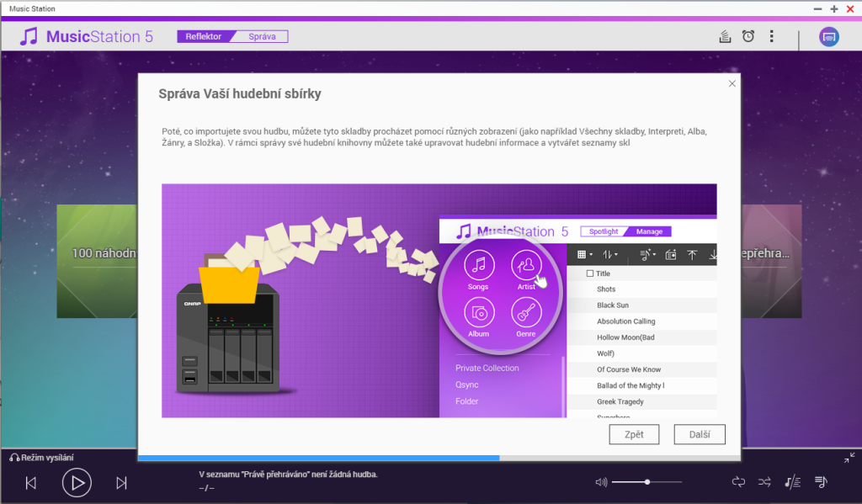The width and height of the screenshot is (862, 504).
Task: Adjust the volume slider
Action: click(647, 482)
